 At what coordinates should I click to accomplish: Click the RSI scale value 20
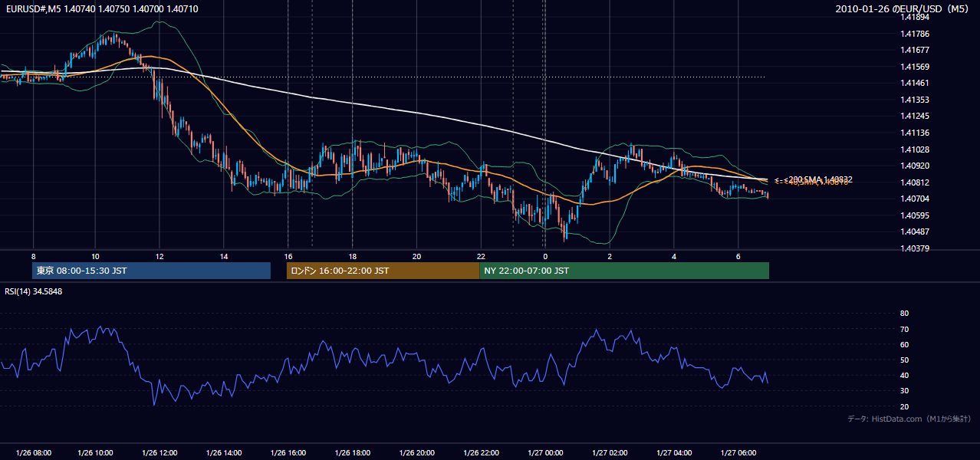click(x=904, y=406)
